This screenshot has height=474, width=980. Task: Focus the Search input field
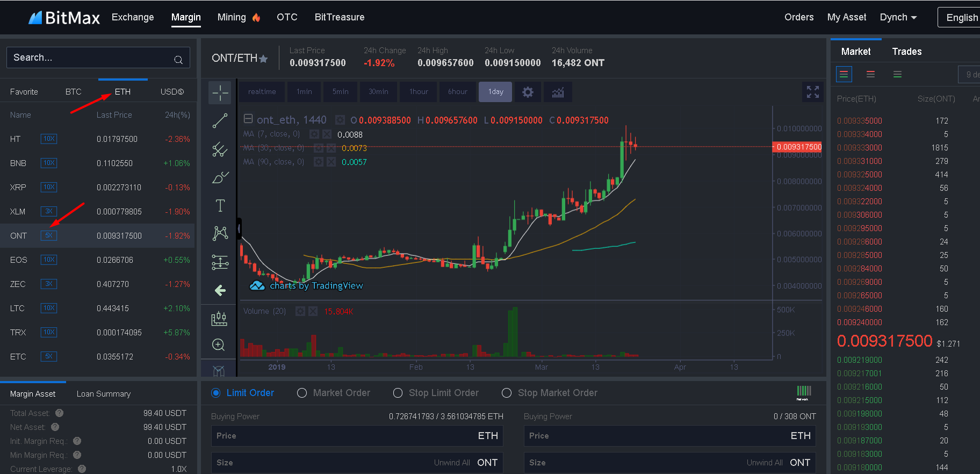[x=98, y=58]
